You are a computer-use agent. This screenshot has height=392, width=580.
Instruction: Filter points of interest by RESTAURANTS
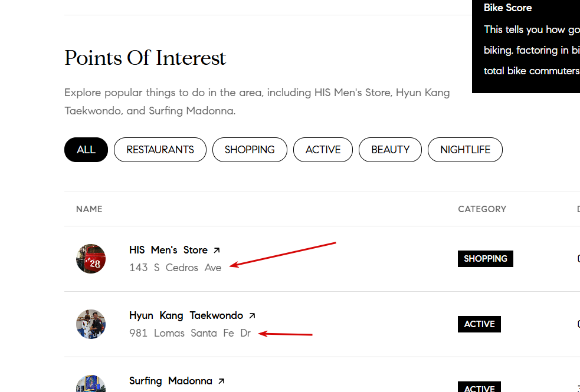(x=160, y=150)
